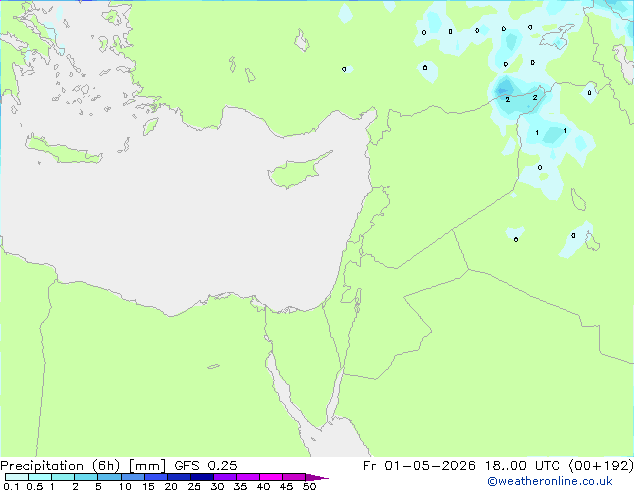Click the legend tick label '0.1'
Screen dimensions: 634x490
pyautogui.click(x=11, y=486)
